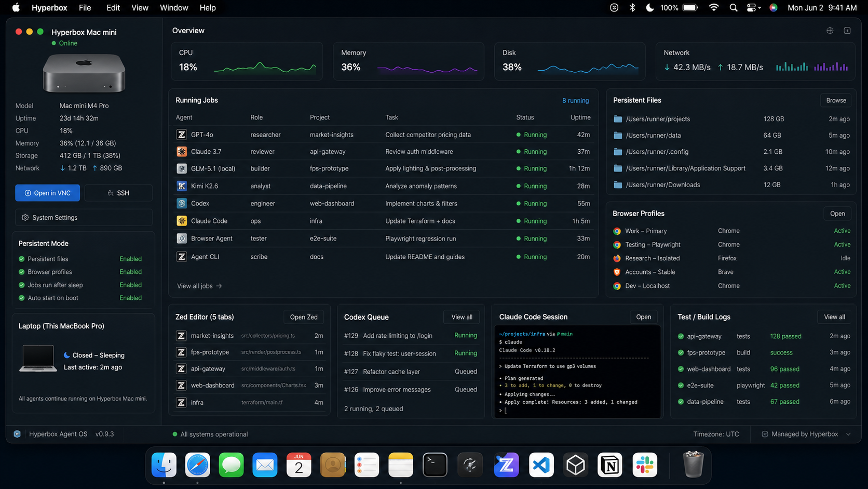Open the Edit menu

click(113, 8)
